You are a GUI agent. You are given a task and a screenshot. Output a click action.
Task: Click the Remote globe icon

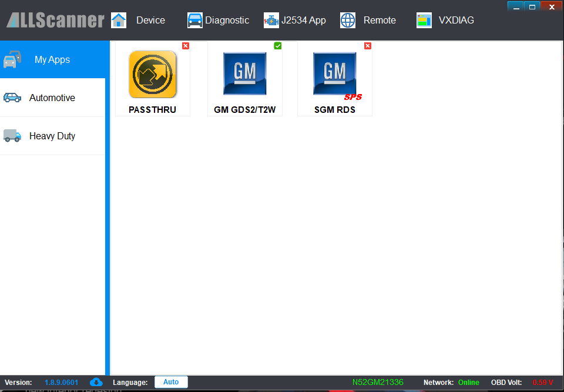point(348,20)
